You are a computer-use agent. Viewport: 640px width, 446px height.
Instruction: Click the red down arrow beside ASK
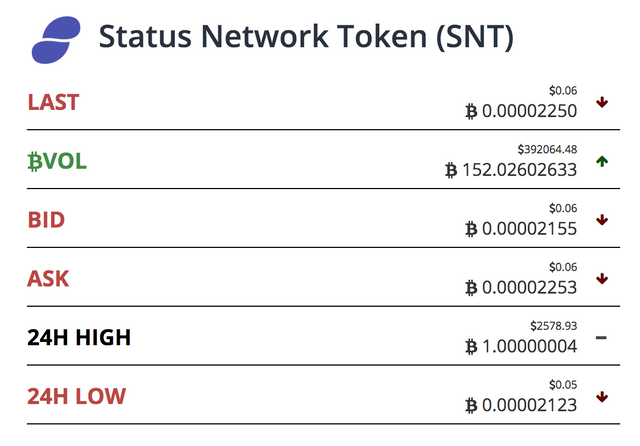tap(602, 279)
